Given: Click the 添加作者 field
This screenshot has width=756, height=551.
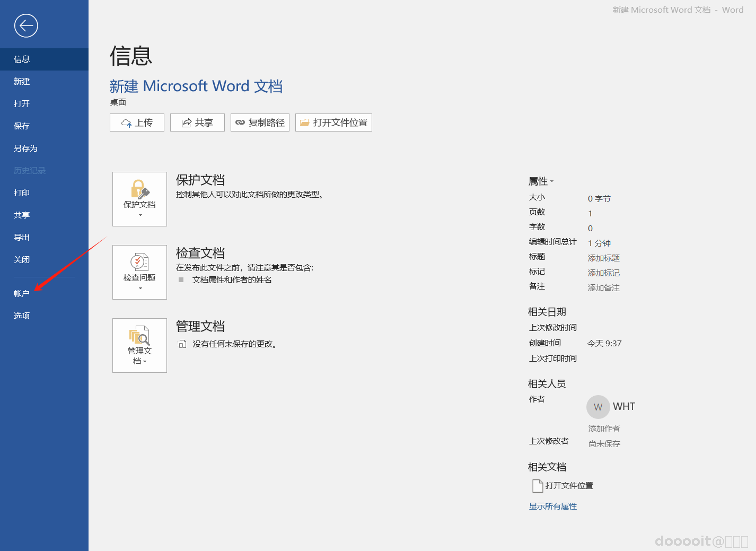Looking at the screenshot, I should (604, 428).
